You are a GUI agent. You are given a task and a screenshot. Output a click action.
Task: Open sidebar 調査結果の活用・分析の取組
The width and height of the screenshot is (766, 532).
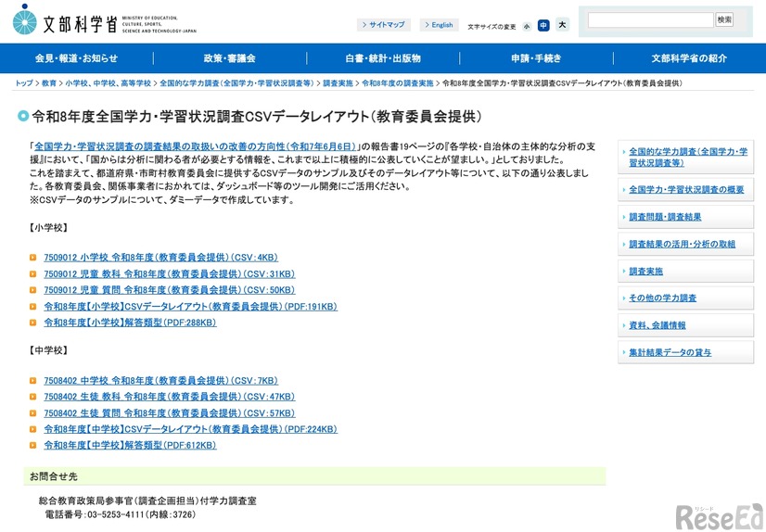click(x=686, y=244)
